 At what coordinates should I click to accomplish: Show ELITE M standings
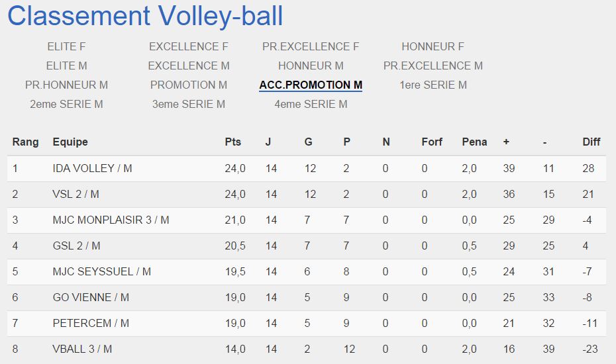[66, 66]
